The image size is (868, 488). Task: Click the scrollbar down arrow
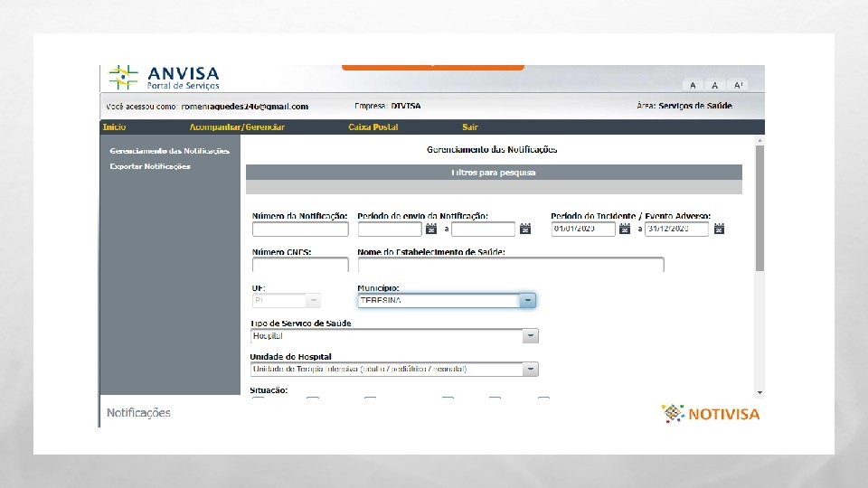click(x=760, y=392)
